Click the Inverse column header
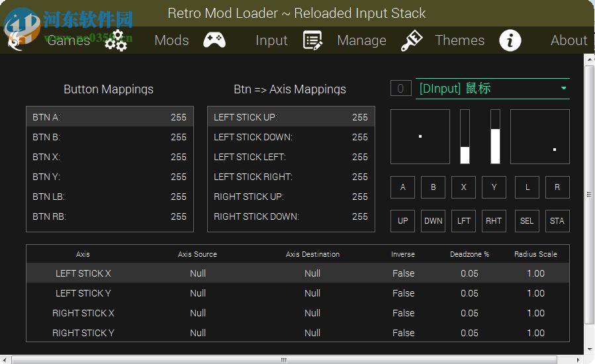The height and width of the screenshot is (364, 595). pyautogui.click(x=403, y=254)
